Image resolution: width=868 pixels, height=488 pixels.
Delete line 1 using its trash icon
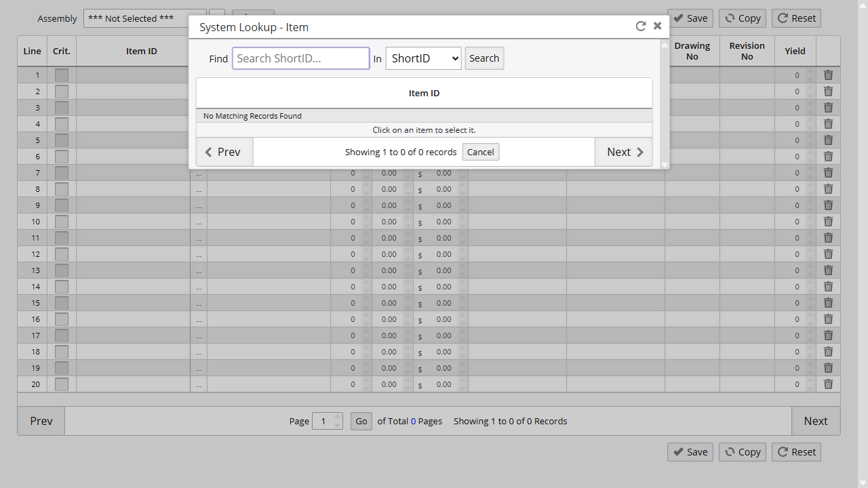click(828, 75)
